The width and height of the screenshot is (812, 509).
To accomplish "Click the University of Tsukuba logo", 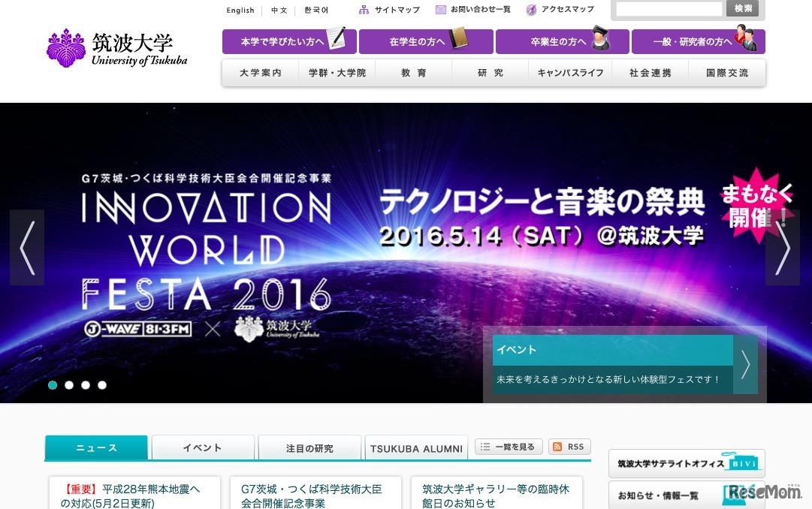I will pyautogui.click(x=116, y=48).
